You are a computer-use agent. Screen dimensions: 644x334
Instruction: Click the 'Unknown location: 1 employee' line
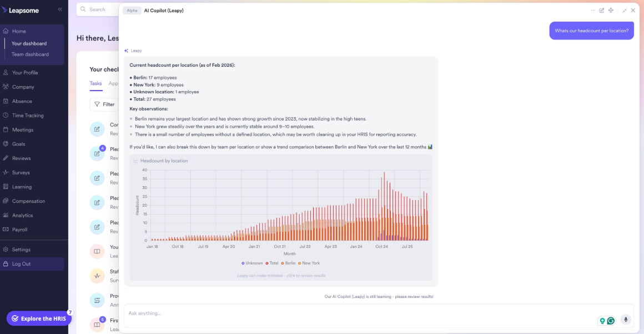164,92
